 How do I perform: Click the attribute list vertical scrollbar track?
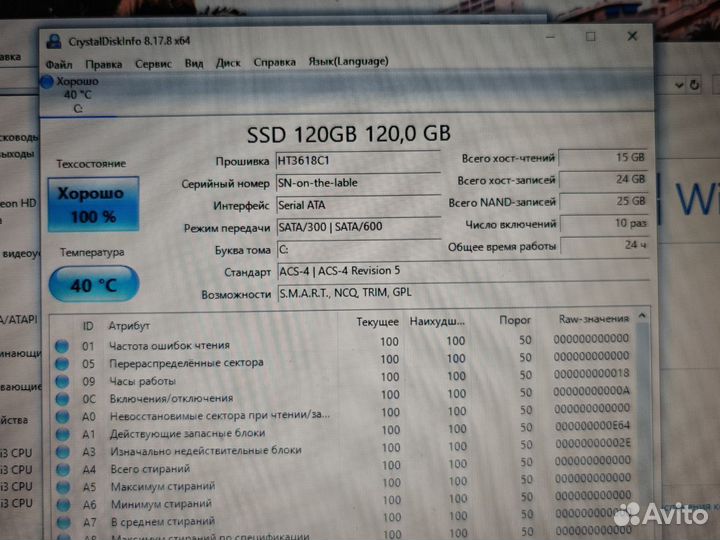[x=643, y=425]
